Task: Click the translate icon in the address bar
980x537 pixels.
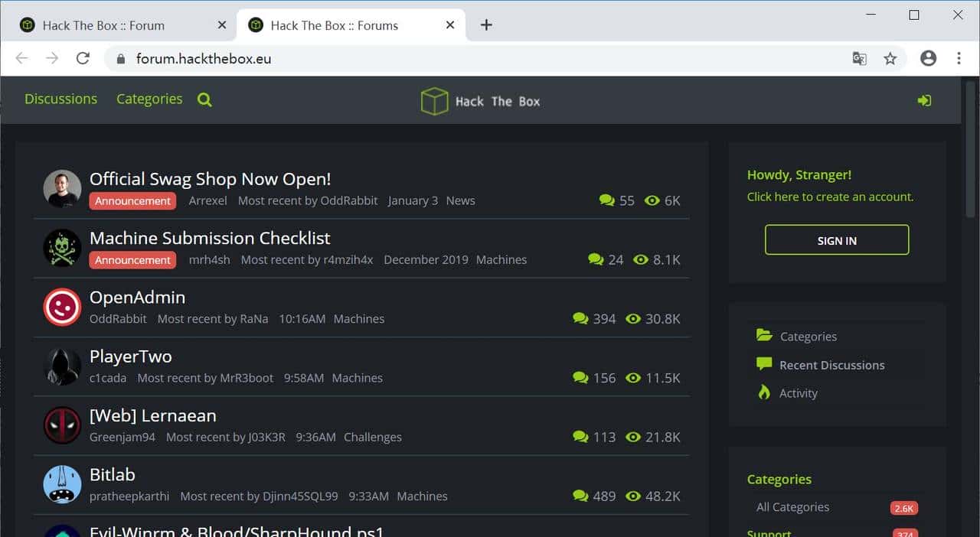Action: pyautogui.click(x=859, y=58)
